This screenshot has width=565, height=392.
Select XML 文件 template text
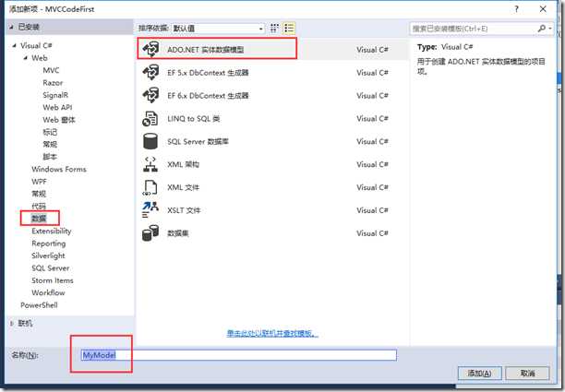pos(183,187)
